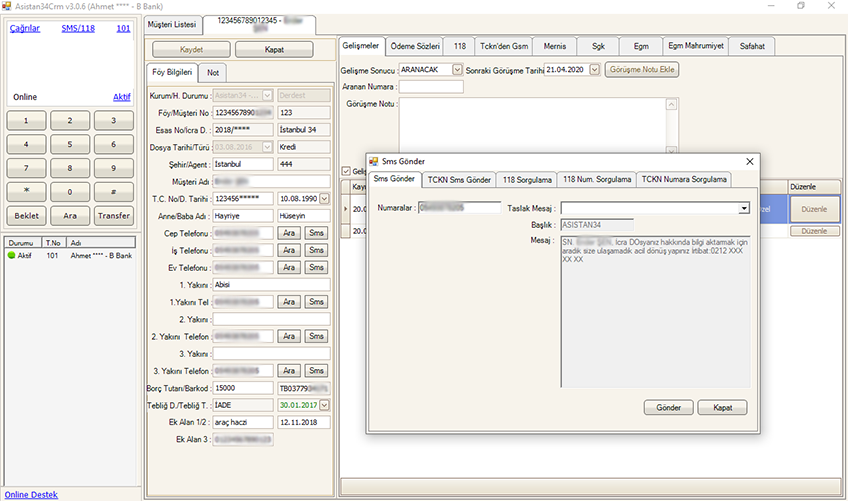
Task: Open the Safahat tab
Action: tap(752, 47)
